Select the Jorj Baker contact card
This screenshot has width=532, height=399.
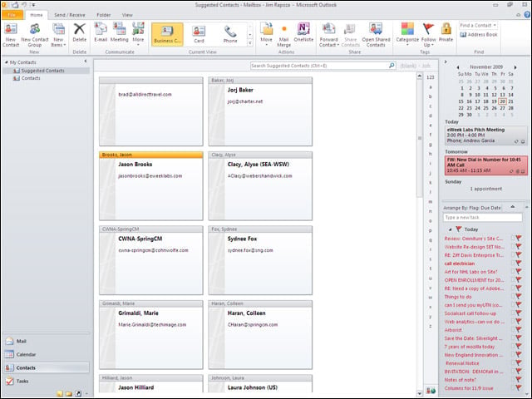260,111
